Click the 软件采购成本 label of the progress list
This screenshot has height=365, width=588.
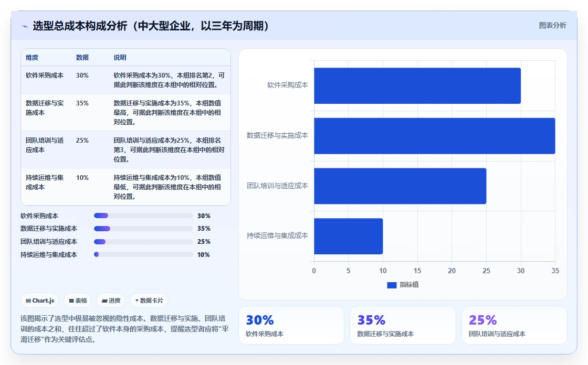(x=39, y=216)
